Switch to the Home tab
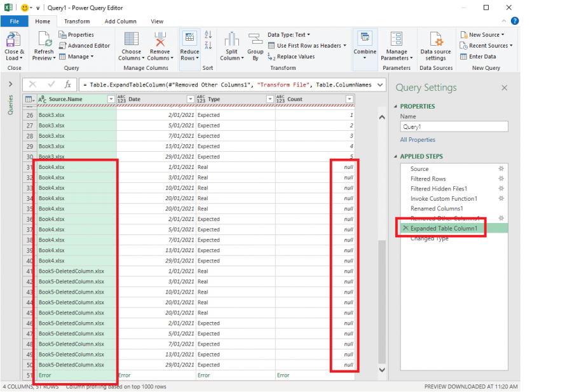The width and height of the screenshot is (572, 392). pyautogui.click(x=43, y=22)
